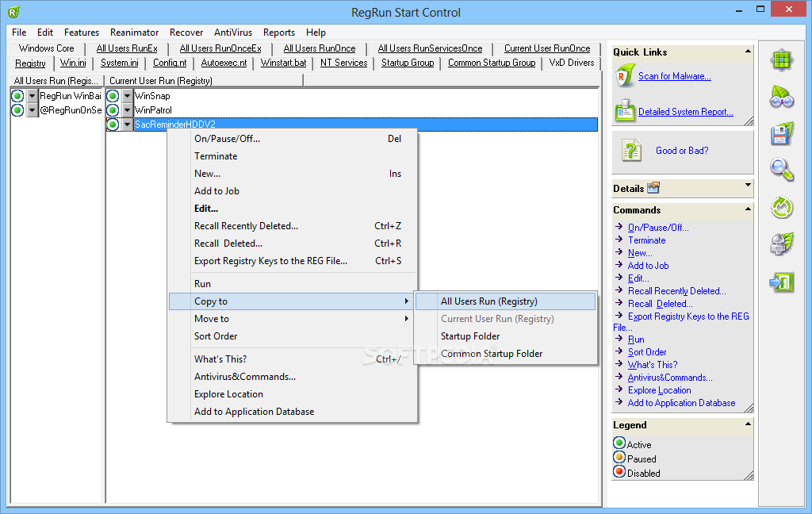
Task: Switch to the Windows Core tab
Action: (x=47, y=48)
